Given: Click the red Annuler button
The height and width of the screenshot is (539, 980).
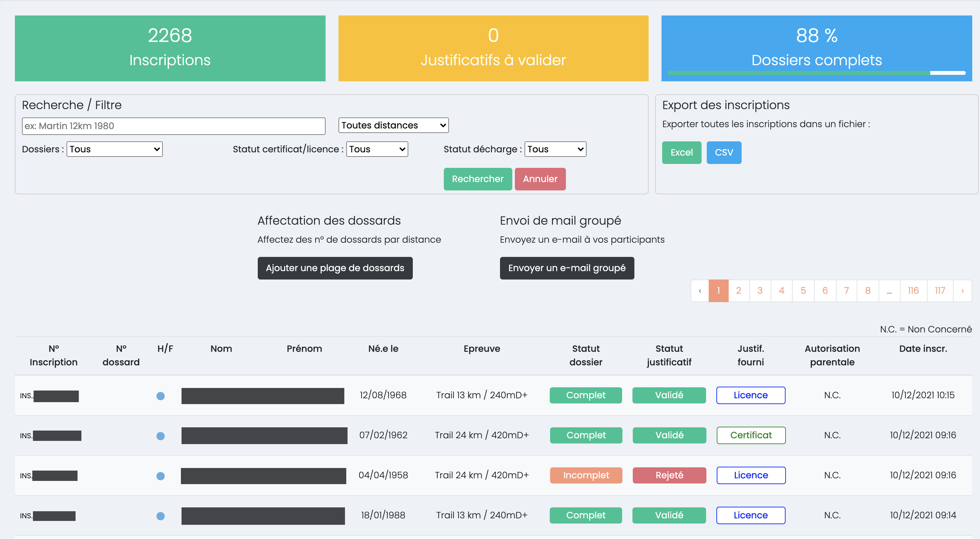Looking at the screenshot, I should click(540, 179).
